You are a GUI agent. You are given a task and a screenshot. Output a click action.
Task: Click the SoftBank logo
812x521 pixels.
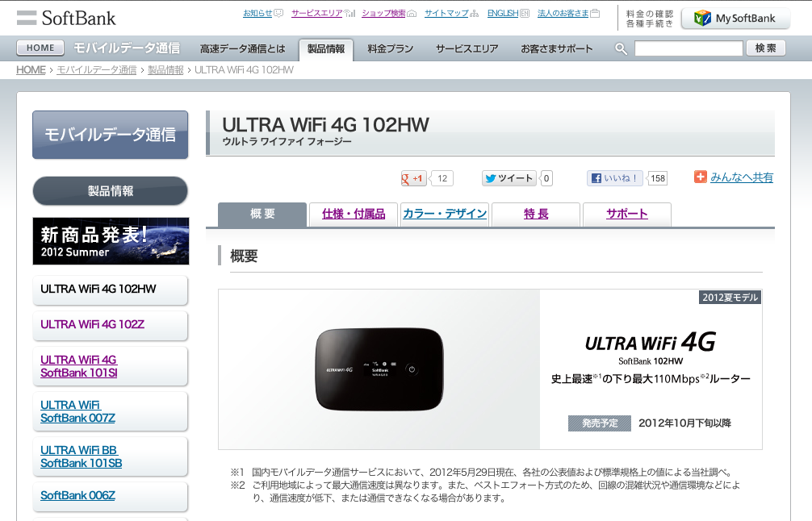(x=66, y=18)
